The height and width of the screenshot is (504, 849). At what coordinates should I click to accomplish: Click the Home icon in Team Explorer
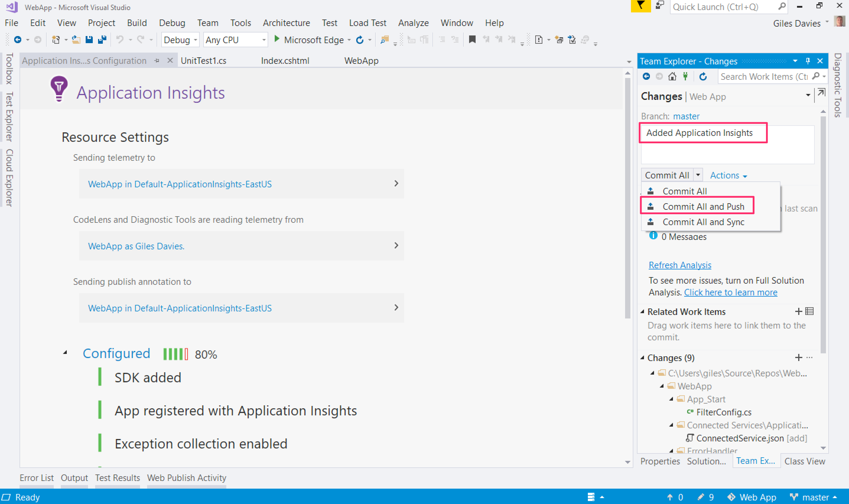coord(672,77)
